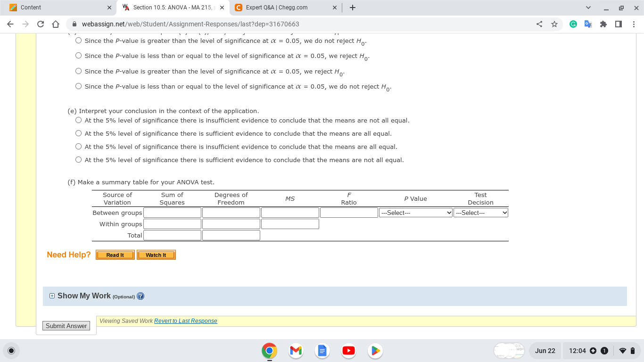Open the Google Translate extension
The width and height of the screenshot is (644, 362).
pos(588,24)
